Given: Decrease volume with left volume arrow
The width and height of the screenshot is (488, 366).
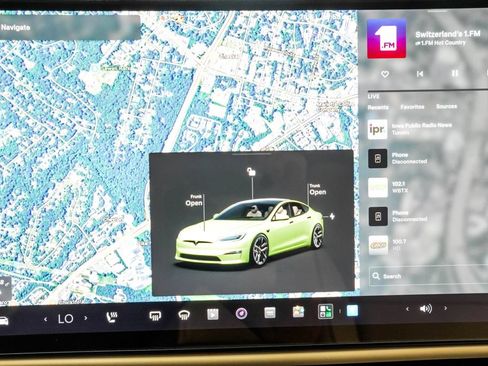Looking at the screenshot, I should click(407, 309).
